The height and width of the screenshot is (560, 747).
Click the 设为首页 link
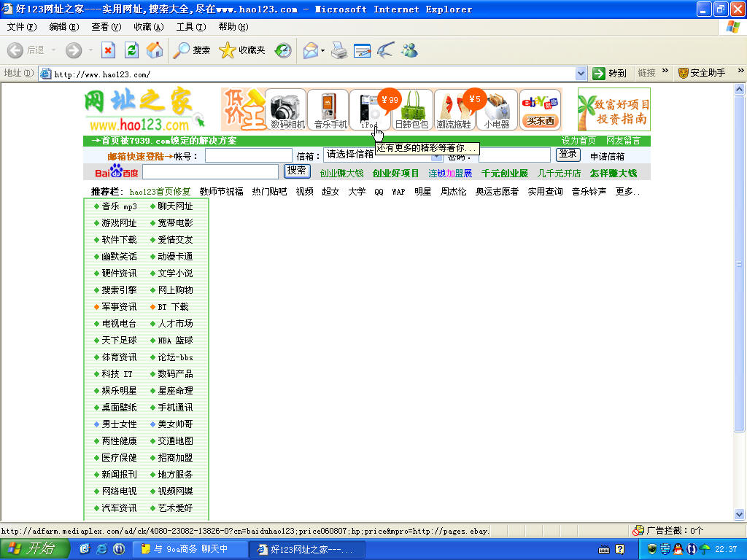(578, 141)
